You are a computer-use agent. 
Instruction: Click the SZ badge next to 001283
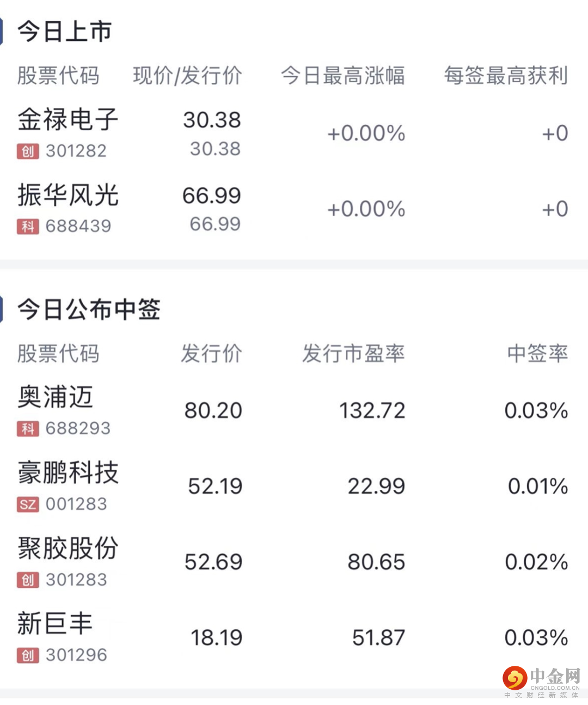[28, 505]
